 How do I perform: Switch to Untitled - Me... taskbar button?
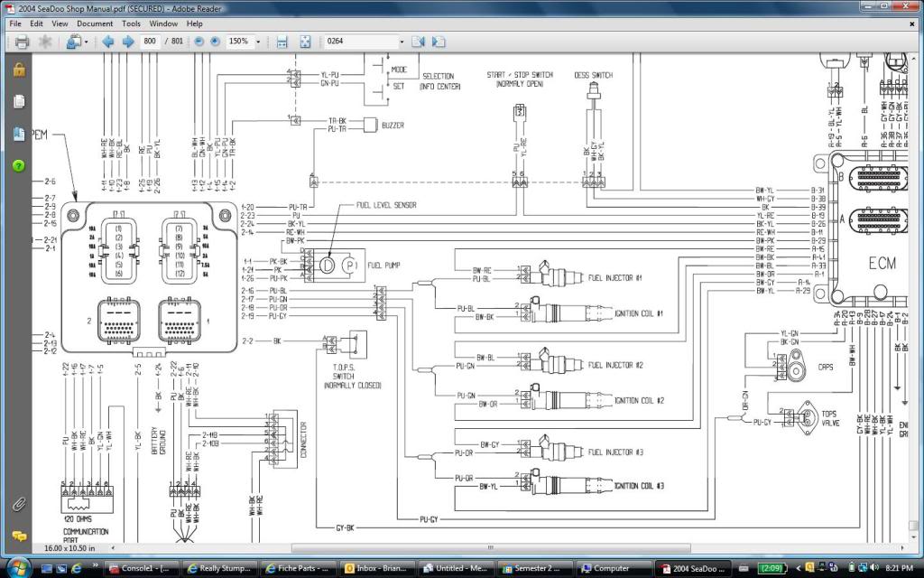click(456, 569)
